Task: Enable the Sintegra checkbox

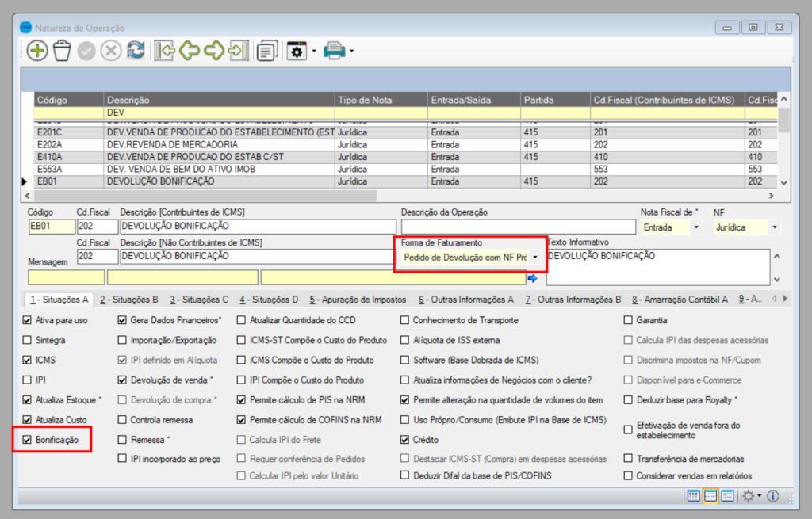Action: click(x=29, y=341)
